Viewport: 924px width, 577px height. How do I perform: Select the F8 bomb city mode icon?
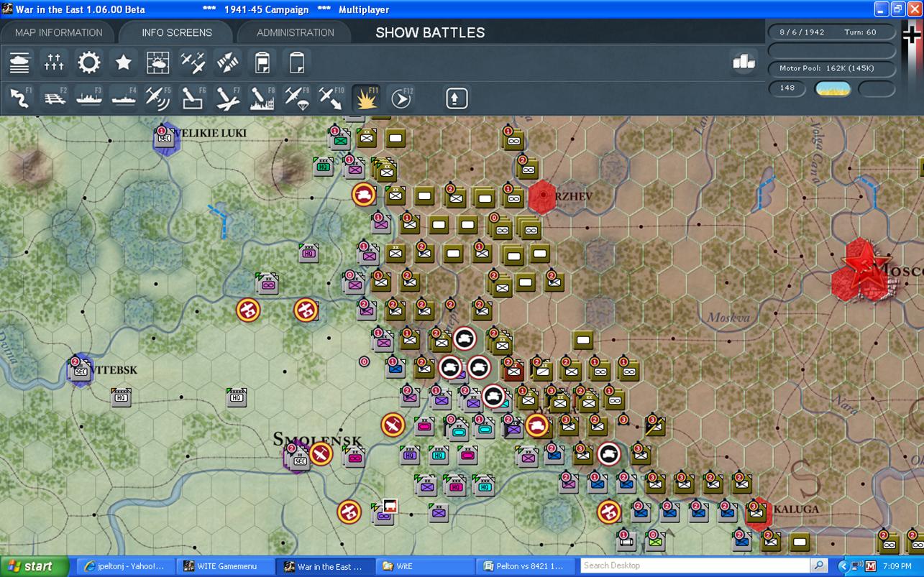pyautogui.click(x=262, y=98)
